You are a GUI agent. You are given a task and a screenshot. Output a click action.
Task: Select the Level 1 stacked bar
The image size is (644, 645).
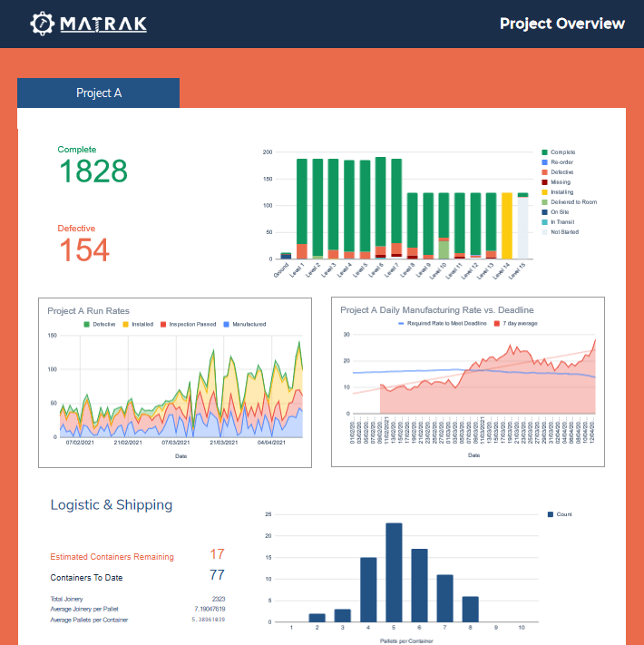302,209
